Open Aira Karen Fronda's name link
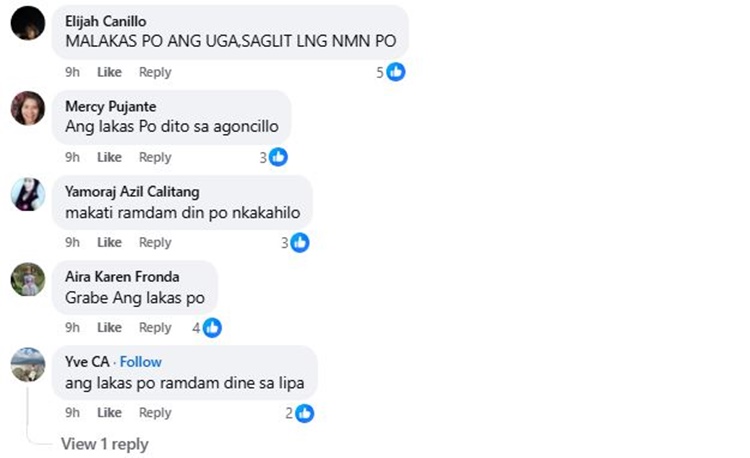 tap(122, 277)
